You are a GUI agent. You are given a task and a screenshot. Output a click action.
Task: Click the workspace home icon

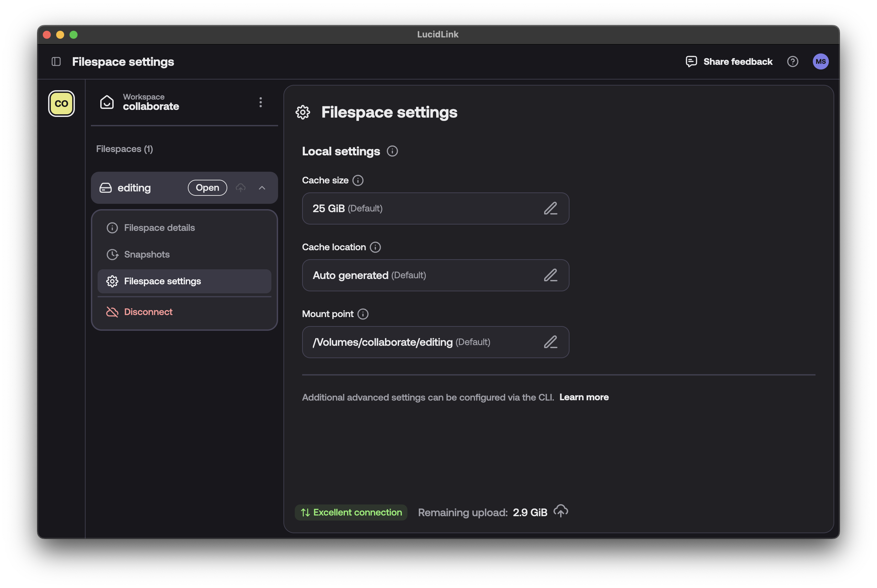tap(107, 102)
